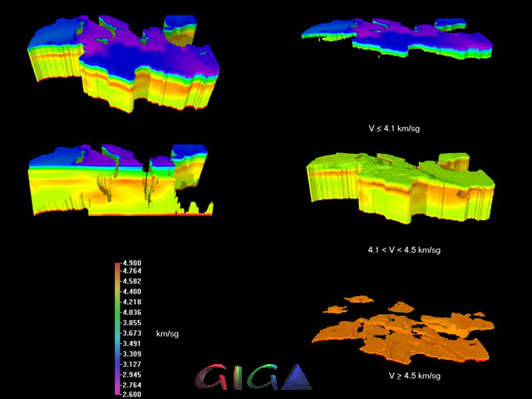Screen dimensions: 532x399
Task: Select the low-velocity layer model, V ≤ 4.1
Action: pos(397,39)
